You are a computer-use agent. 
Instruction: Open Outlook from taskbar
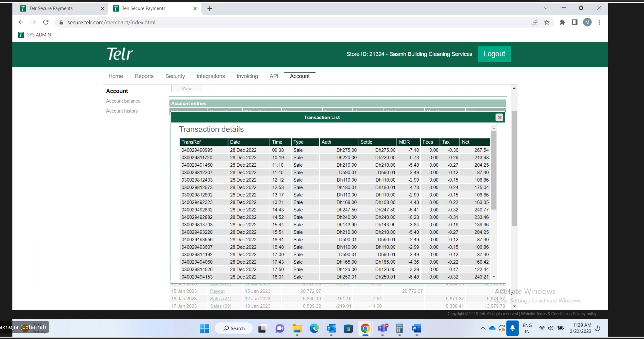[331, 328]
